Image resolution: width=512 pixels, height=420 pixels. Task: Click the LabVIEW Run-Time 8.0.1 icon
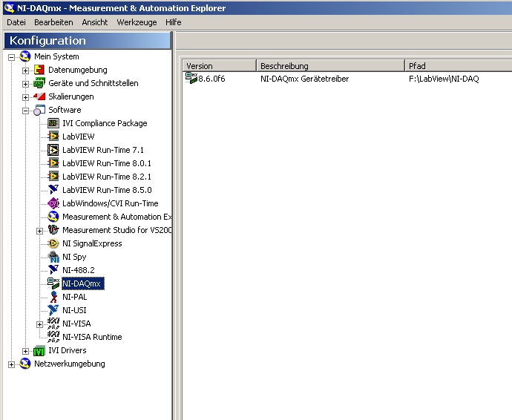pos(53,163)
